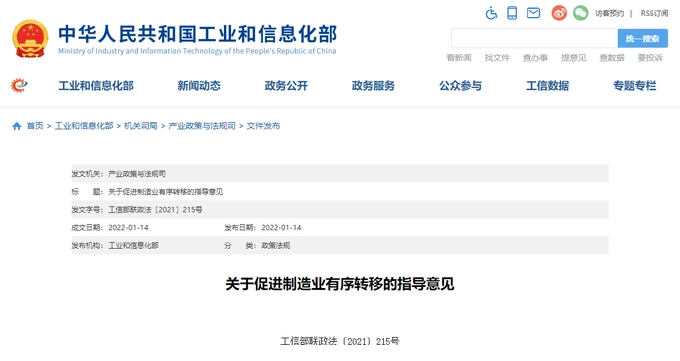
Task: Open 政务服务 navigation menu
Action: [x=373, y=86]
